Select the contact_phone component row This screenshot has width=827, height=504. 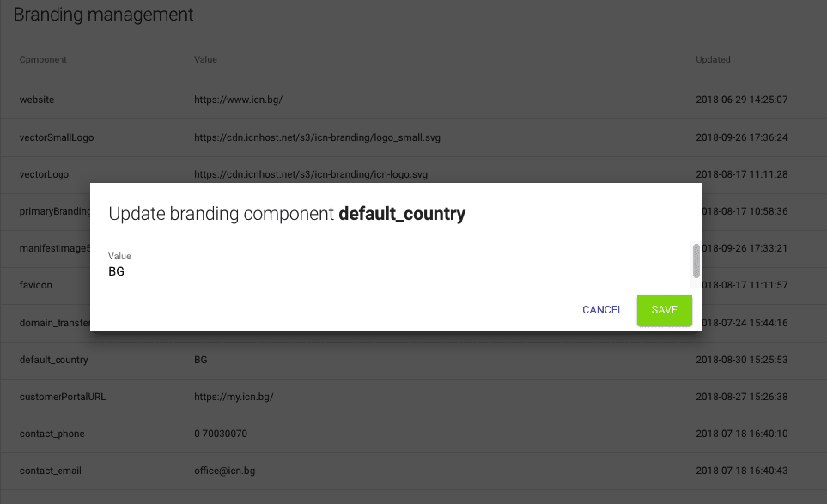(52, 434)
